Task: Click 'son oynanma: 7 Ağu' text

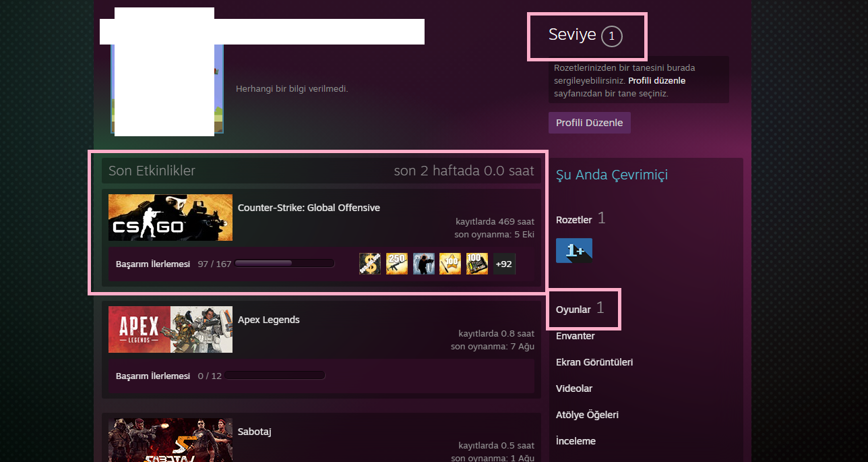Action: 493,346
